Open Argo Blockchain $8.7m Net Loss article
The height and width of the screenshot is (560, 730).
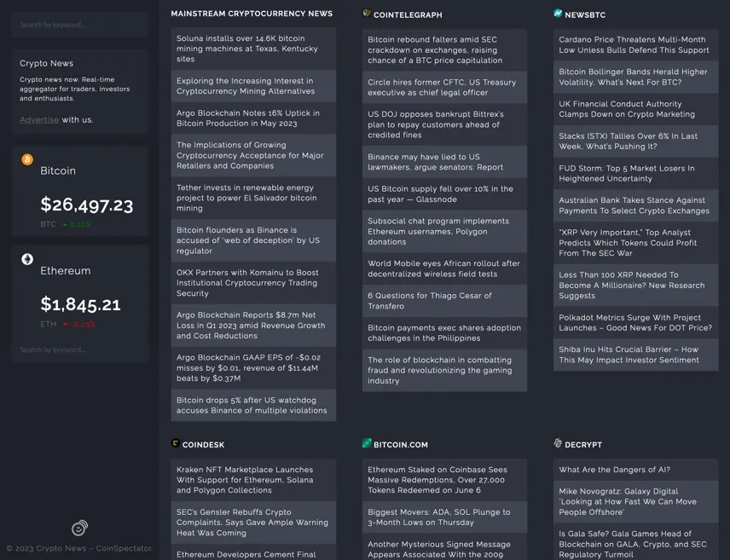(253, 326)
